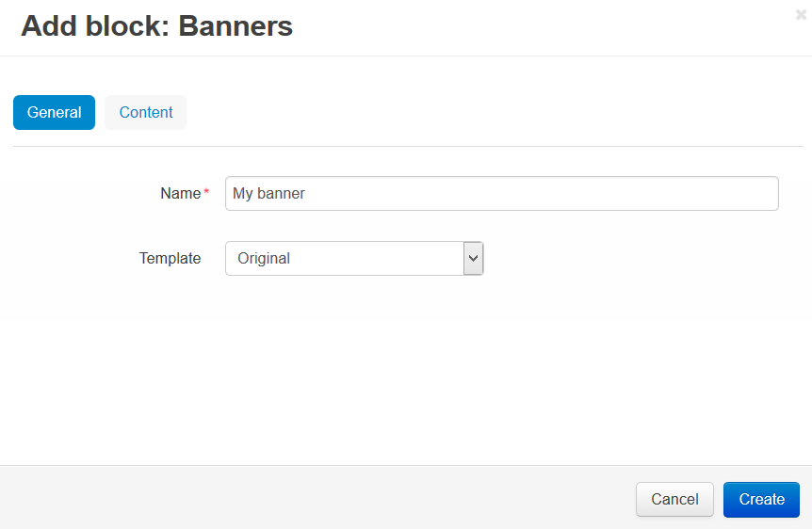
Task: Close the Add block dialog with X
Action: coord(801,15)
